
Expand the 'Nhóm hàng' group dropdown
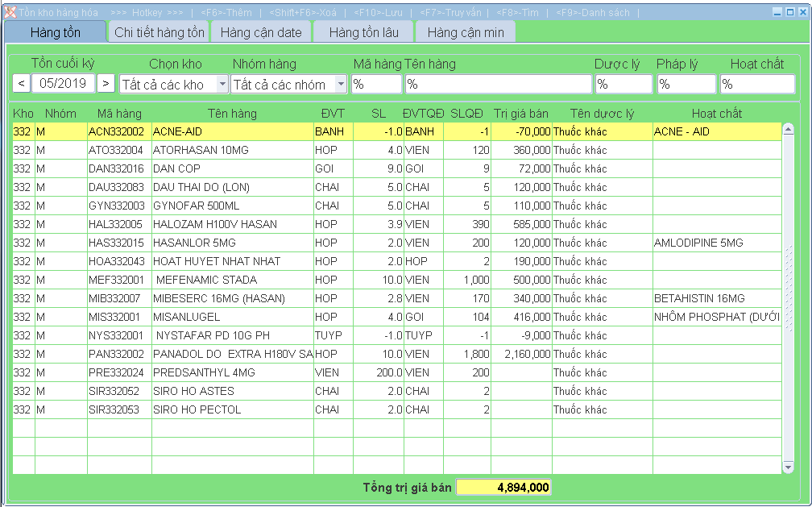tap(340, 85)
